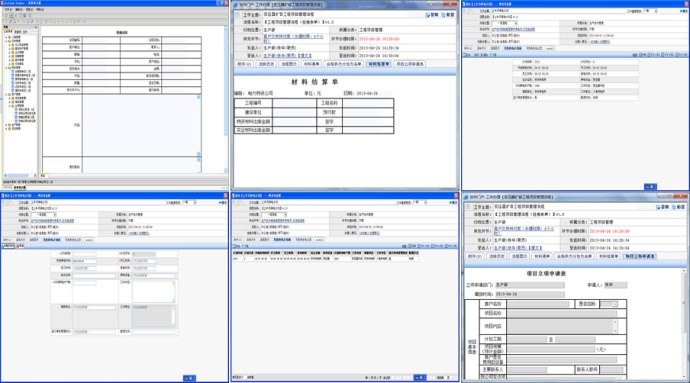
Task: Open 合同承办分包方名单 tab in 材料结算单 window
Action: point(344,64)
